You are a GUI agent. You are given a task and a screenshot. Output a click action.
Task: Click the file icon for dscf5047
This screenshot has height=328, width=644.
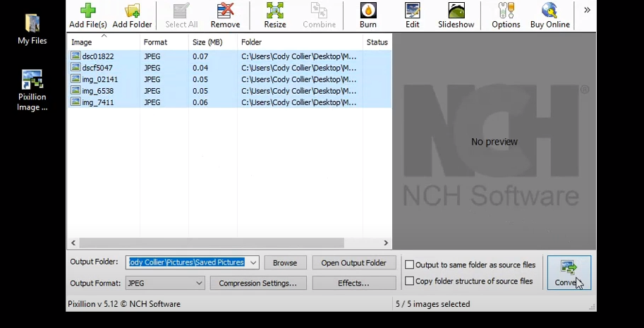[x=75, y=67]
